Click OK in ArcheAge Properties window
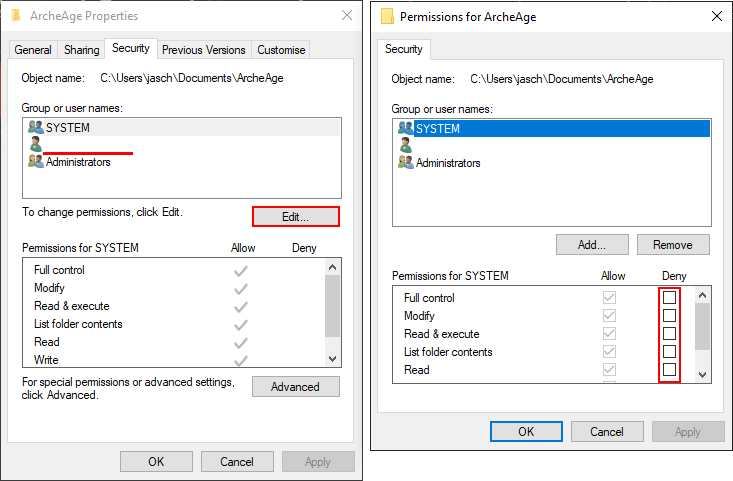733x481 pixels. click(x=156, y=461)
